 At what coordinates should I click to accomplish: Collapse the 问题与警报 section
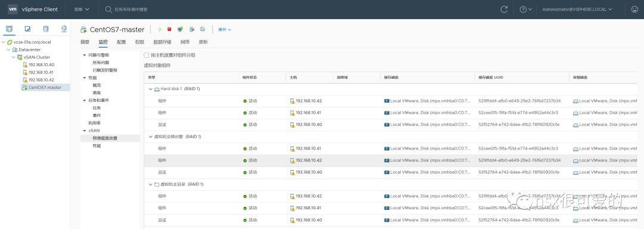(85, 55)
